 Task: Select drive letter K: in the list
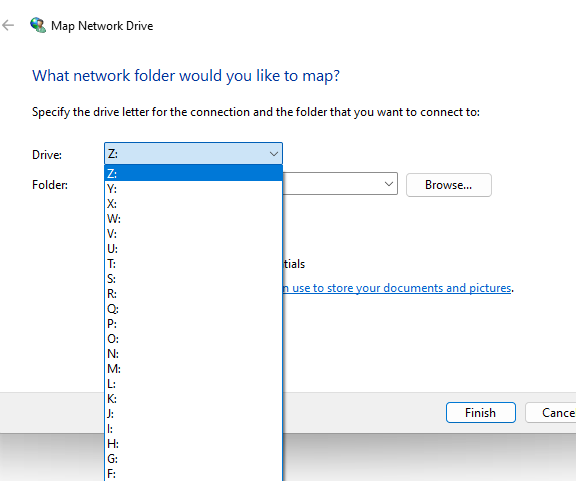click(x=194, y=399)
